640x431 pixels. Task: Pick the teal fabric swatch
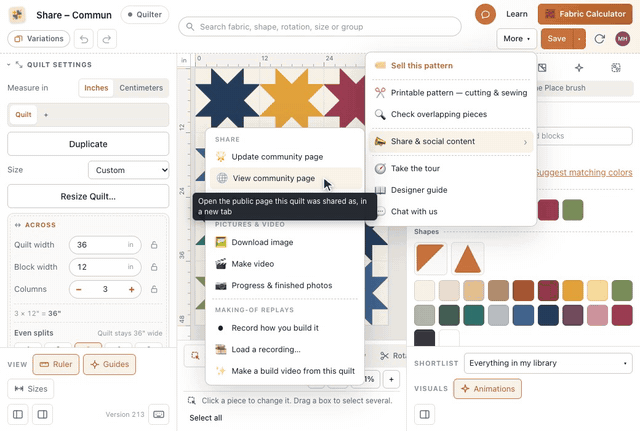point(473,315)
